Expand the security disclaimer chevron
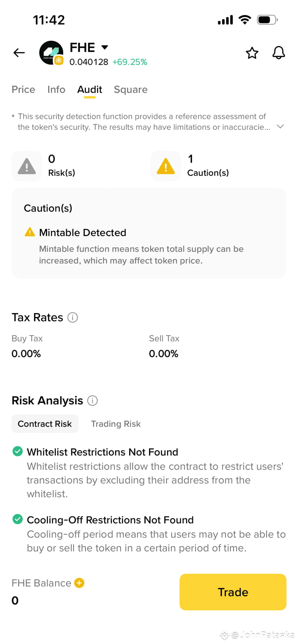 click(280, 126)
